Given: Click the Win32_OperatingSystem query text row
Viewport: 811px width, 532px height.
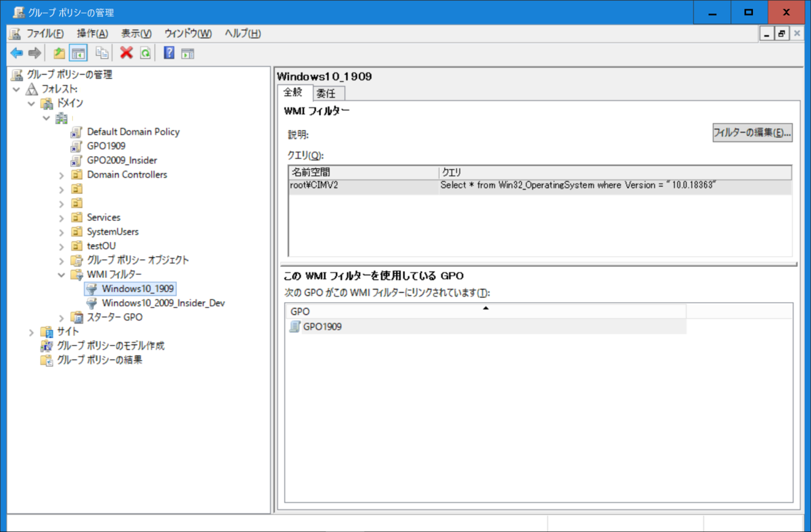Looking at the screenshot, I should pos(578,185).
